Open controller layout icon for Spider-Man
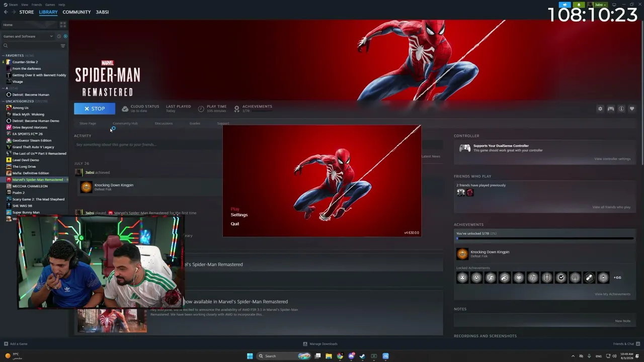The width and height of the screenshot is (644, 362). [x=611, y=109]
